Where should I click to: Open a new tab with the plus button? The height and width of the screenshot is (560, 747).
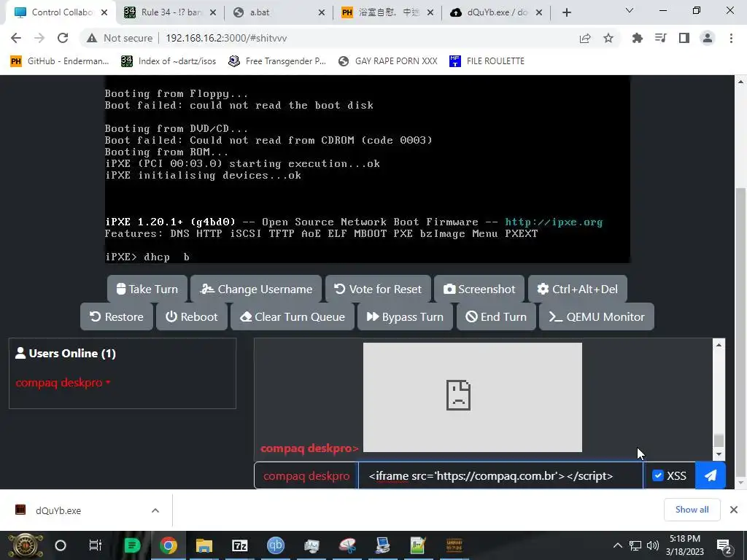tap(566, 12)
